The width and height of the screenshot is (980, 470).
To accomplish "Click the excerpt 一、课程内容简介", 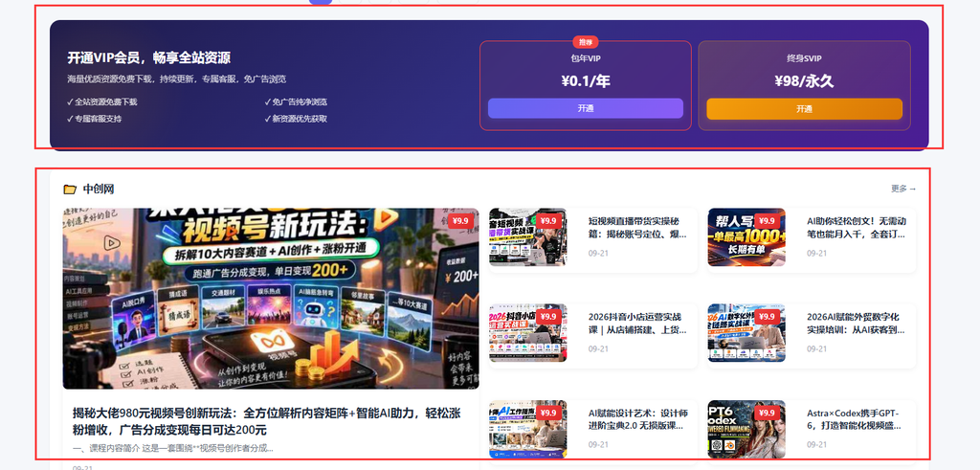I will point(173,448).
